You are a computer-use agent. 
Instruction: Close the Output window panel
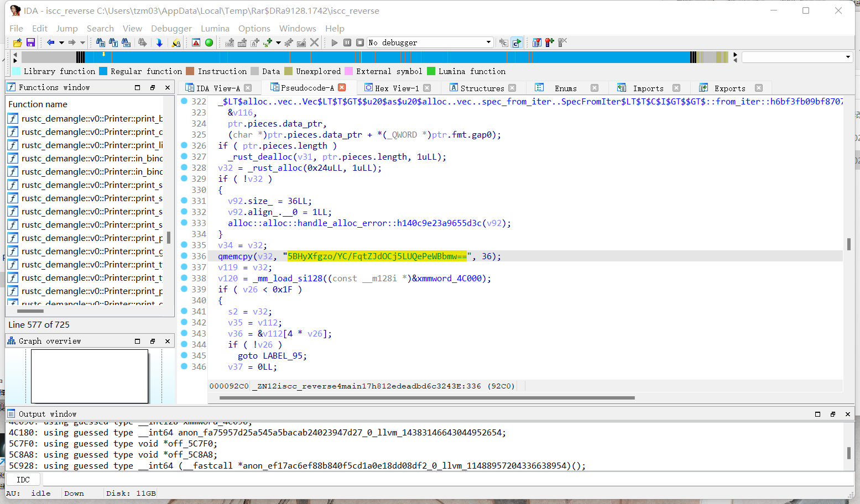(847, 414)
